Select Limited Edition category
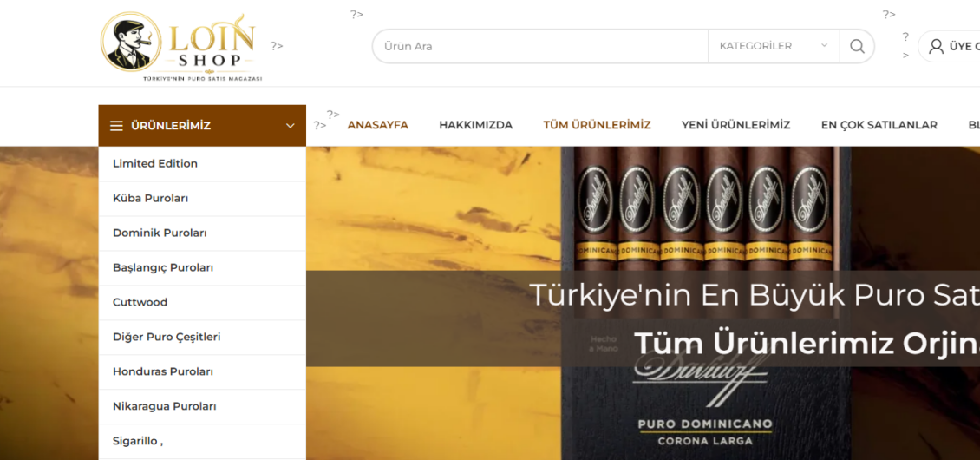 coord(202,164)
